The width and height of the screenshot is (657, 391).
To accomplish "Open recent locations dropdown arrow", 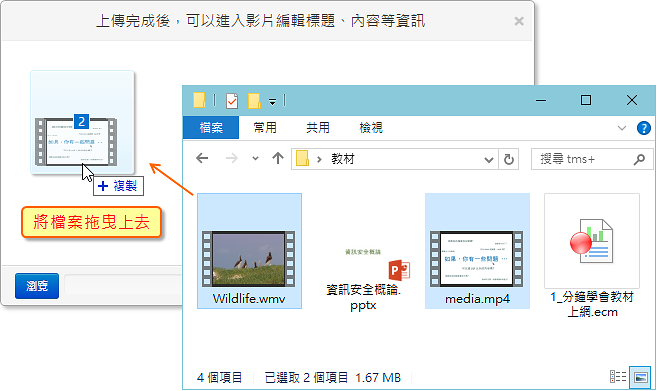I will pos(255,158).
